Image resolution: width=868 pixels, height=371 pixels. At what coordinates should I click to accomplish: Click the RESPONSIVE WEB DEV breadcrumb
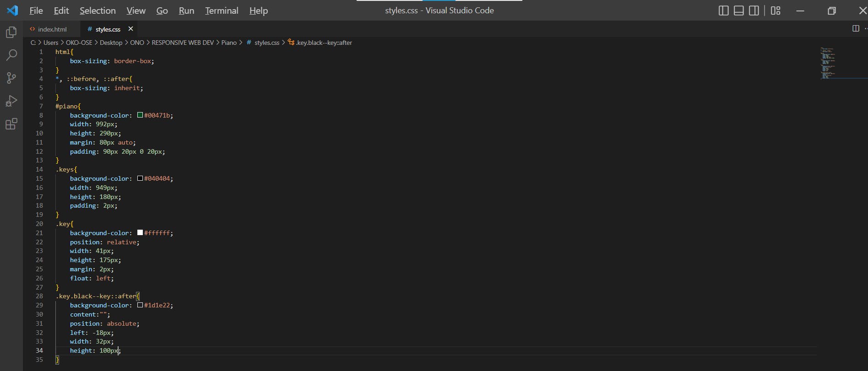click(183, 43)
